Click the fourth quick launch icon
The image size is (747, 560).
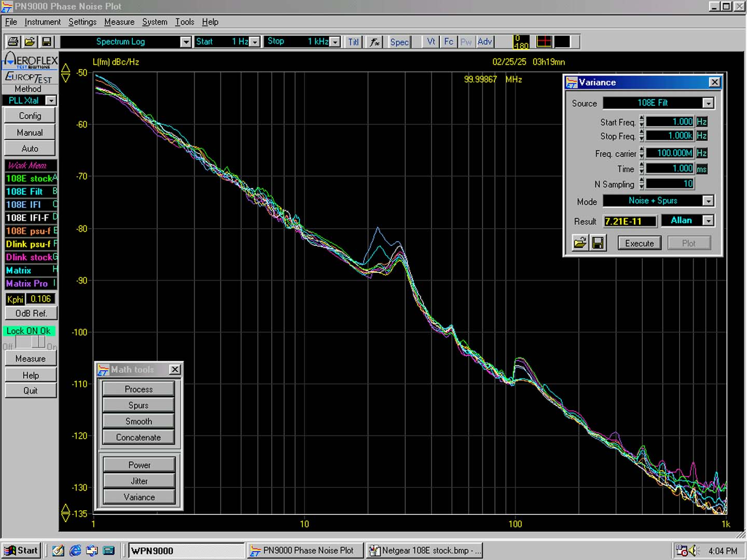108,551
